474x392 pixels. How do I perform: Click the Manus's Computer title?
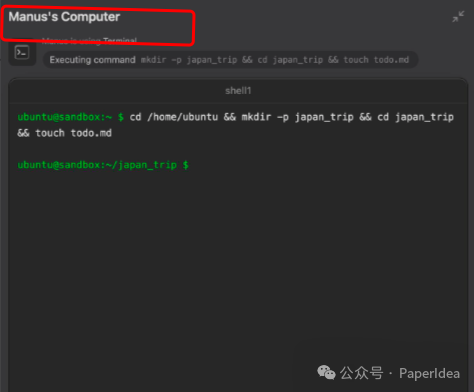tap(64, 17)
